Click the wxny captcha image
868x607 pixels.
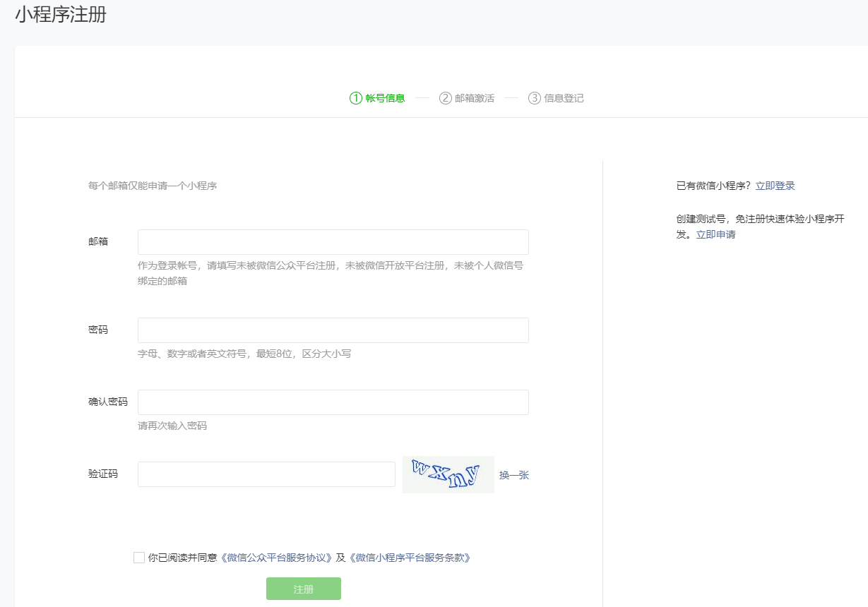pos(448,474)
